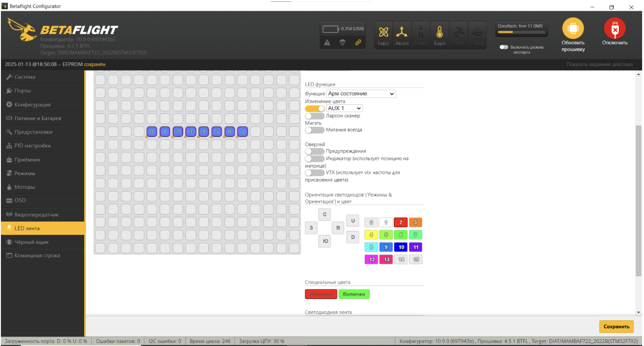Click the show recent actions link

click(x=599, y=65)
